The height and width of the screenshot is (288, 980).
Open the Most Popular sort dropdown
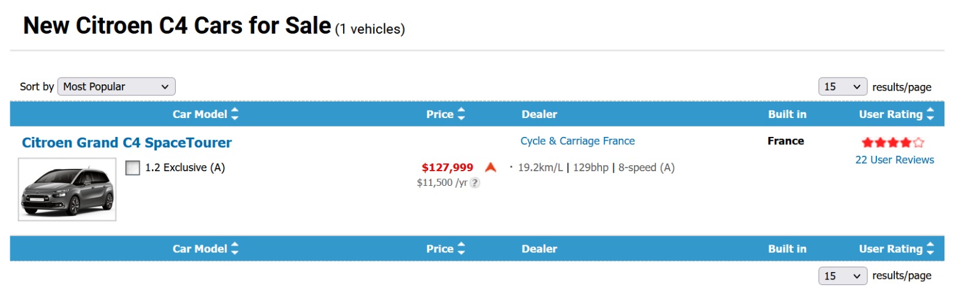(116, 87)
